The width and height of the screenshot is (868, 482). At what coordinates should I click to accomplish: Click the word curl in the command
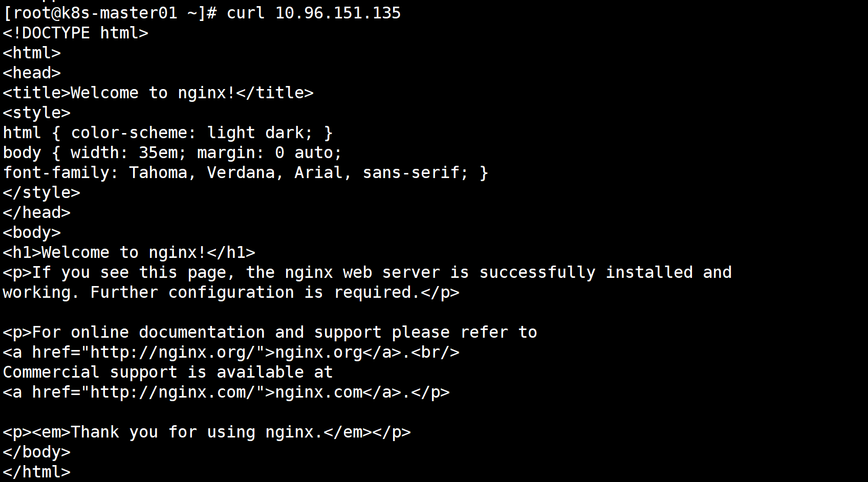[246, 13]
